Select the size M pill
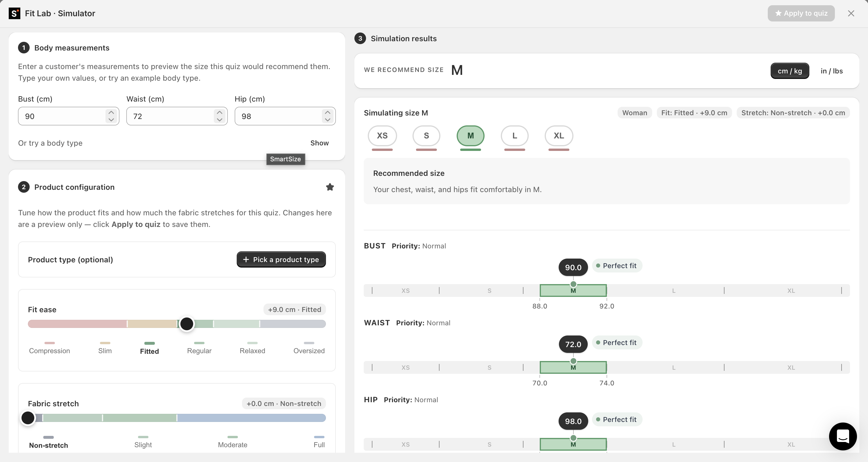This screenshot has height=462, width=868. click(x=470, y=136)
